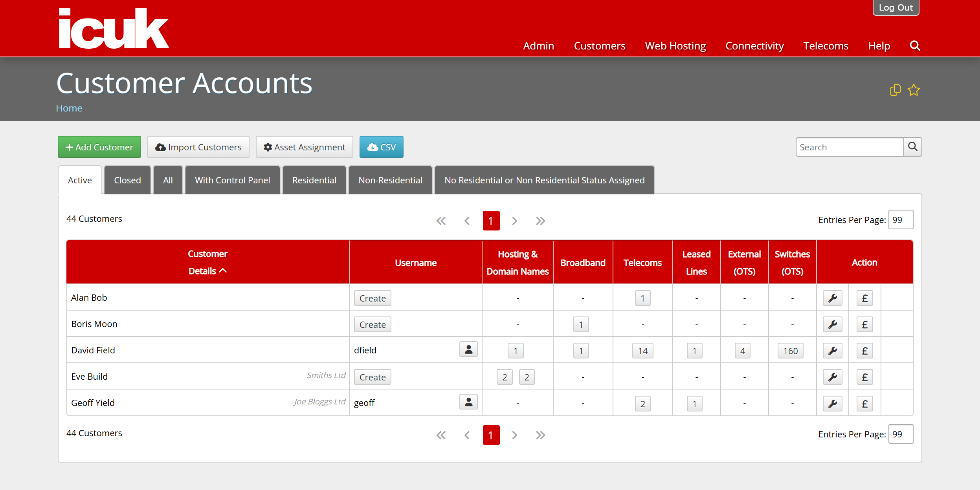
Task: Open billing pound icon for Geoff Yield
Action: [x=864, y=404]
